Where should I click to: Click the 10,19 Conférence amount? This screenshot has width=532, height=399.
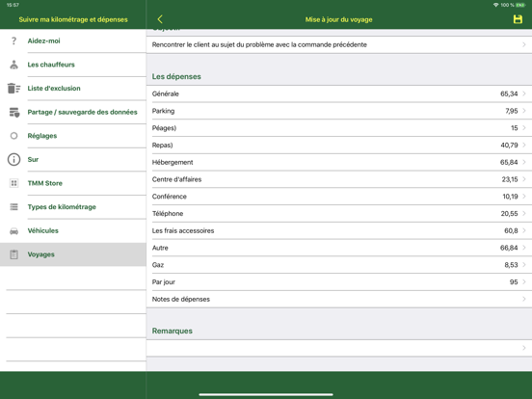click(x=510, y=197)
